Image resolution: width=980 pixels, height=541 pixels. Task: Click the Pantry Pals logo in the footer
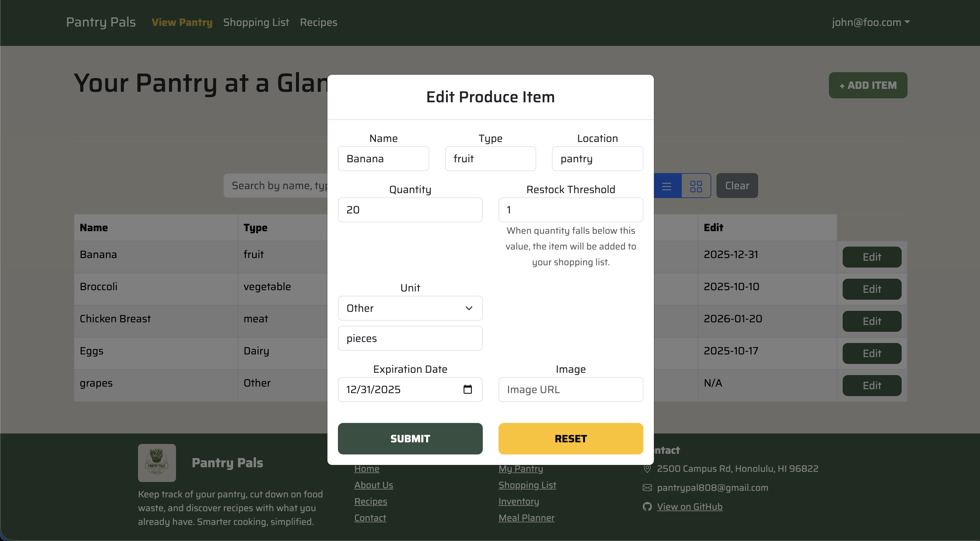coord(157,463)
